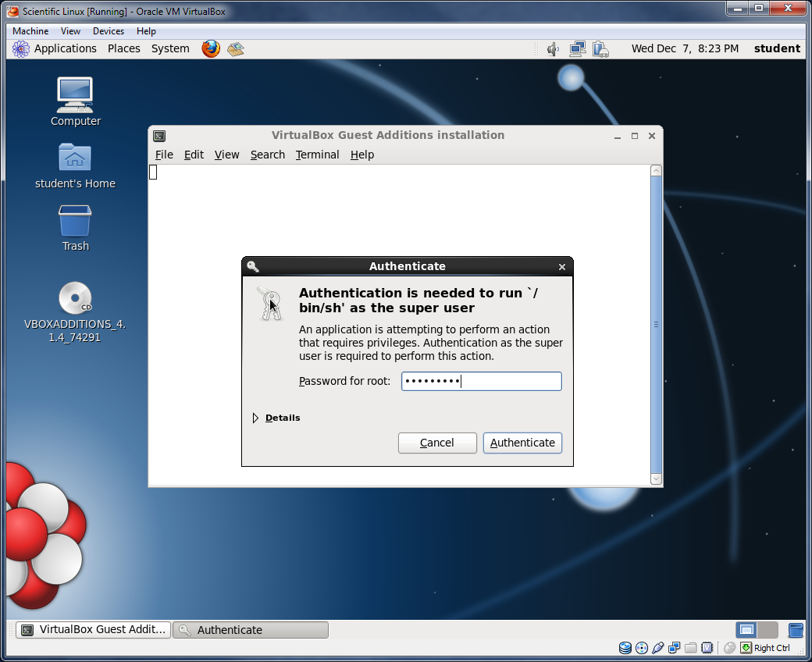Click the student user menu

point(777,48)
